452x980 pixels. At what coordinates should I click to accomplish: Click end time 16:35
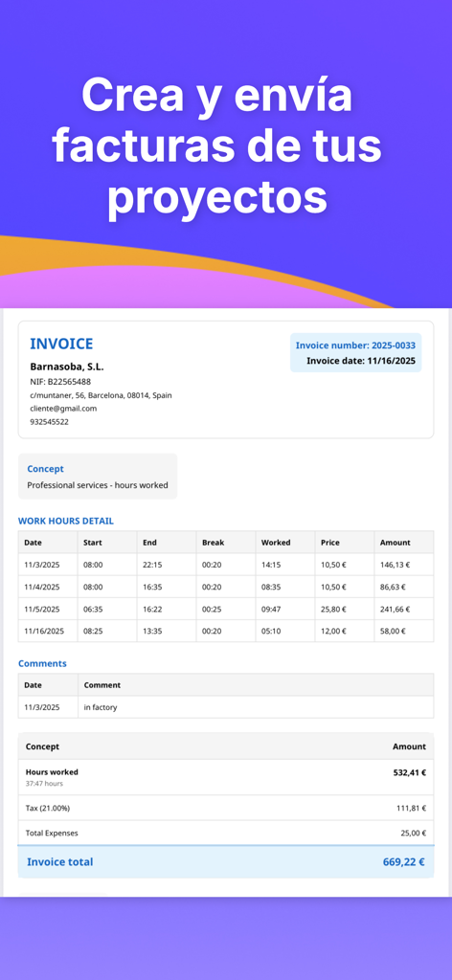[x=152, y=587]
